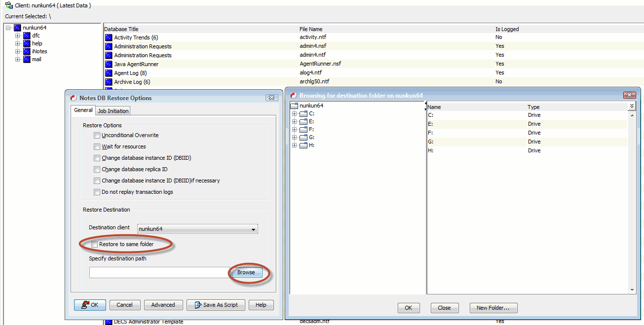Click the Java AgentRunner database icon
The image size is (644, 325).
point(109,64)
